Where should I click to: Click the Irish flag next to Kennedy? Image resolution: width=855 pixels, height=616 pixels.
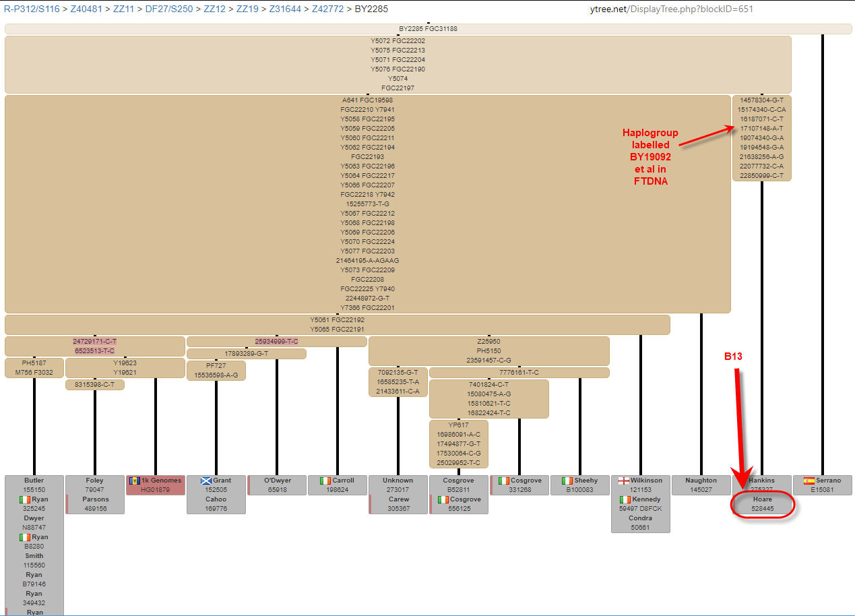point(625,499)
